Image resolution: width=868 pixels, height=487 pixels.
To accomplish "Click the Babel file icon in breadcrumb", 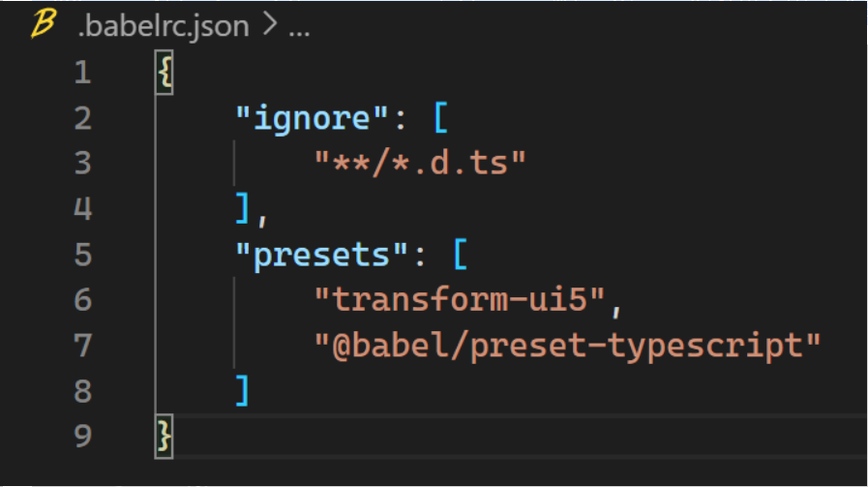I will (43, 25).
